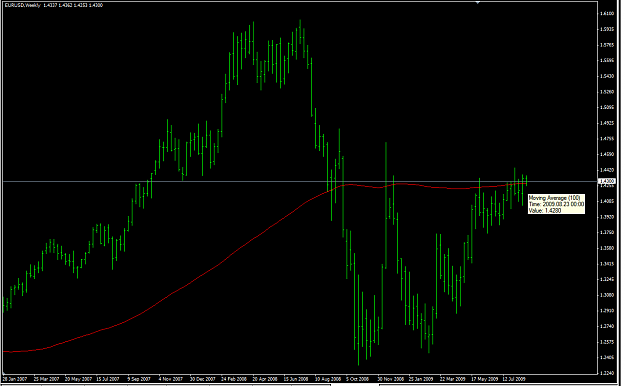The width and height of the screenshot is (625, 386).
Task: Click the 1.2240 price scale label
Action: coord(607,373)
